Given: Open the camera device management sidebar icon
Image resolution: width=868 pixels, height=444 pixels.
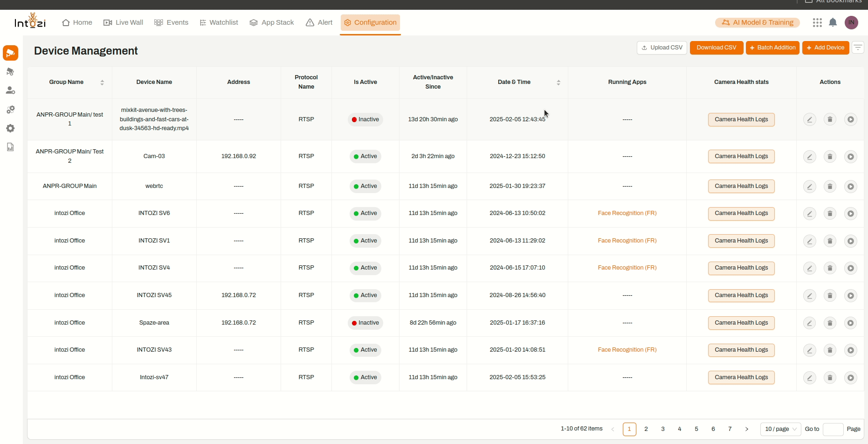Looking at the screenshot, I should pyautogui.click(x=10, y=53).
